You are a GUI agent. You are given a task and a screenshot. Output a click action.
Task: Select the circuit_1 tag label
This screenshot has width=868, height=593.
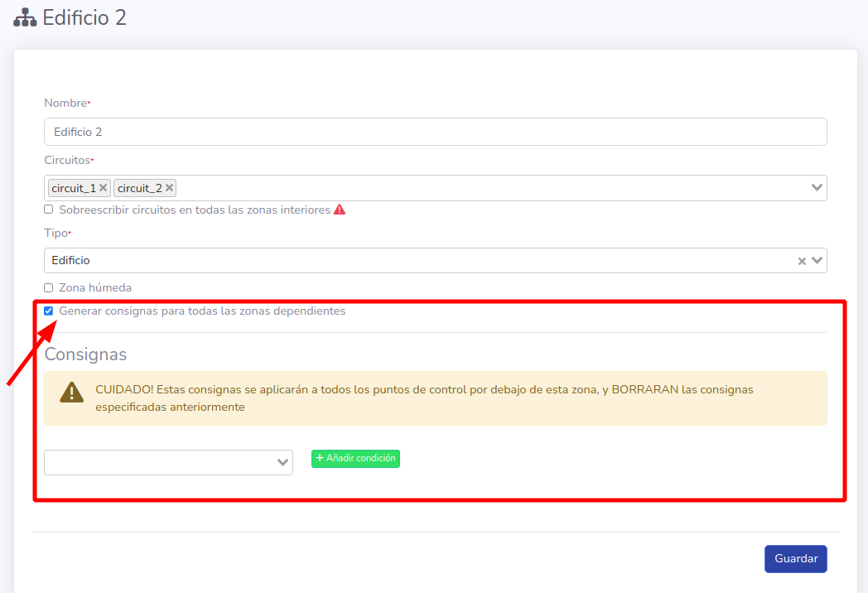click(73, 188)
